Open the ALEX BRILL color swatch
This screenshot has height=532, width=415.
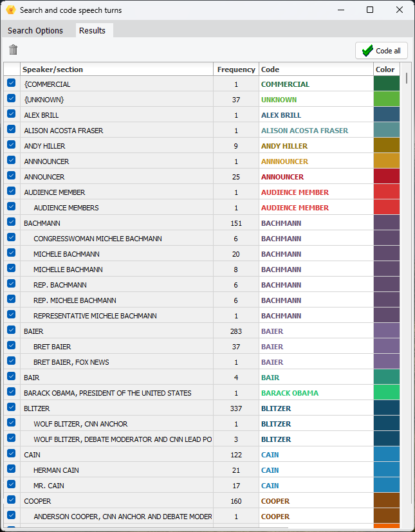(387, 115)
